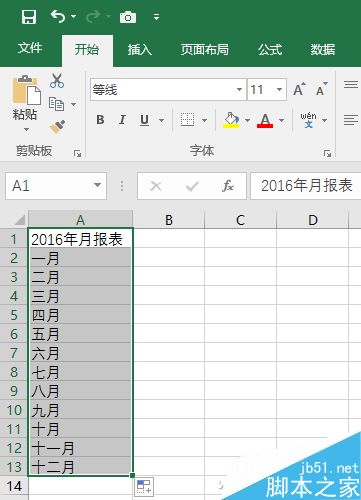Image resolution: width=361 pixels, height=500 pixels.
Task: Click the 粘贴 paste clipboard icon
Action: (27, 90)
